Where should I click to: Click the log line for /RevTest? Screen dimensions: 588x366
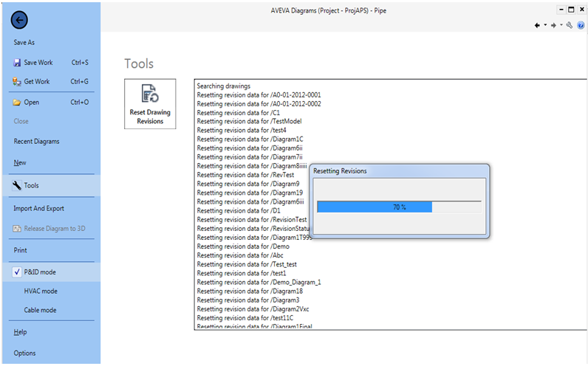coord(245,175)
